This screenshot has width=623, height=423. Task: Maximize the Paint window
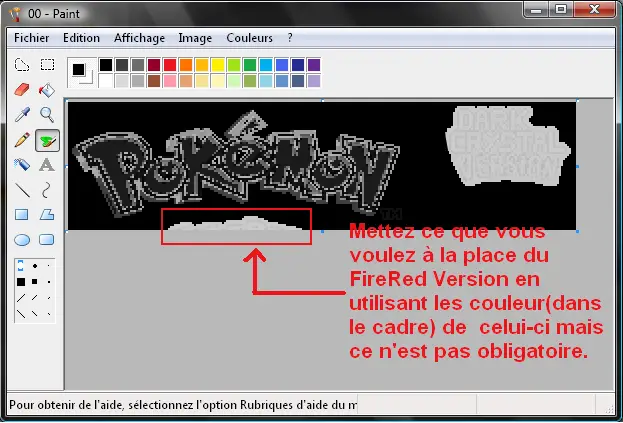pyautogui.click(x=561, y=10)
